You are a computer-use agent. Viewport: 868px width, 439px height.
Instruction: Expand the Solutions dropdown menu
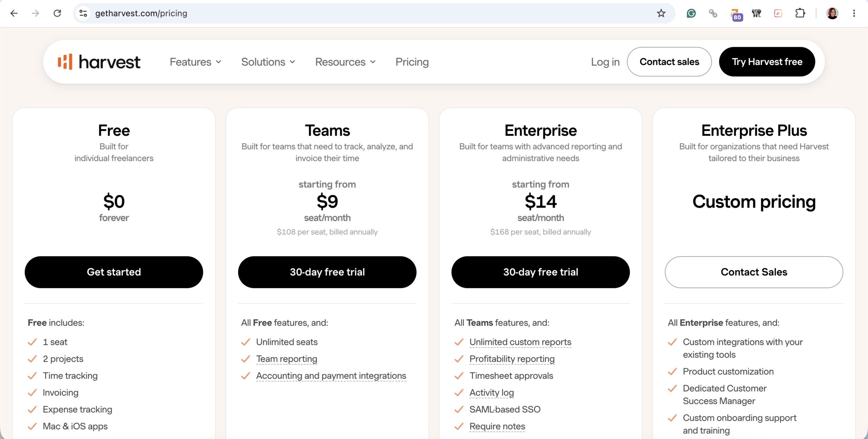268,62
